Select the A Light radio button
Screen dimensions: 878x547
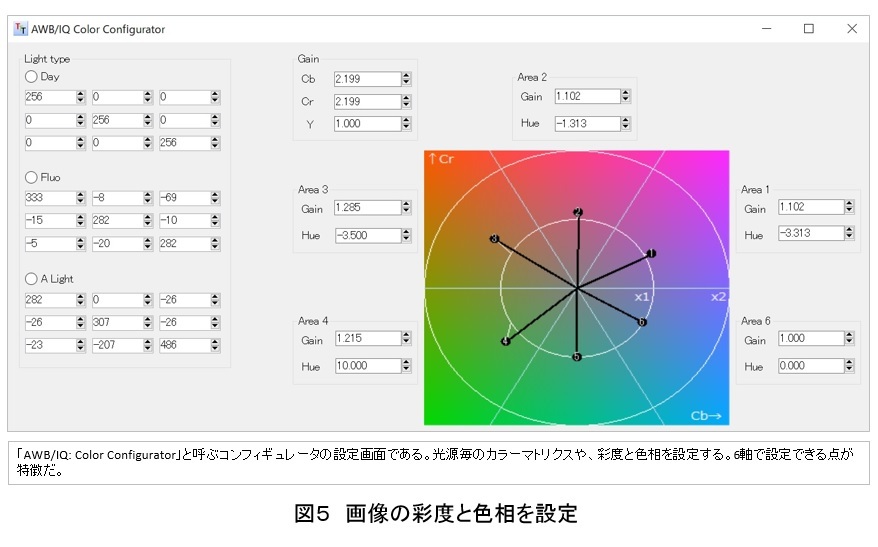point(31,279)
